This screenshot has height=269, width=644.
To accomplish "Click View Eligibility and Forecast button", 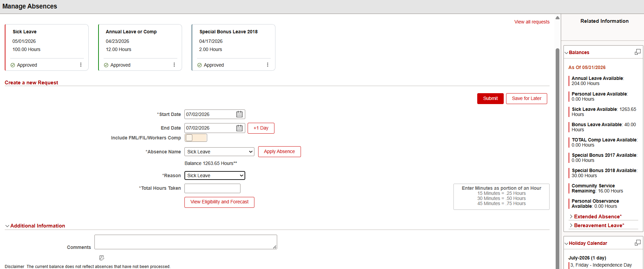I will 219,202.
